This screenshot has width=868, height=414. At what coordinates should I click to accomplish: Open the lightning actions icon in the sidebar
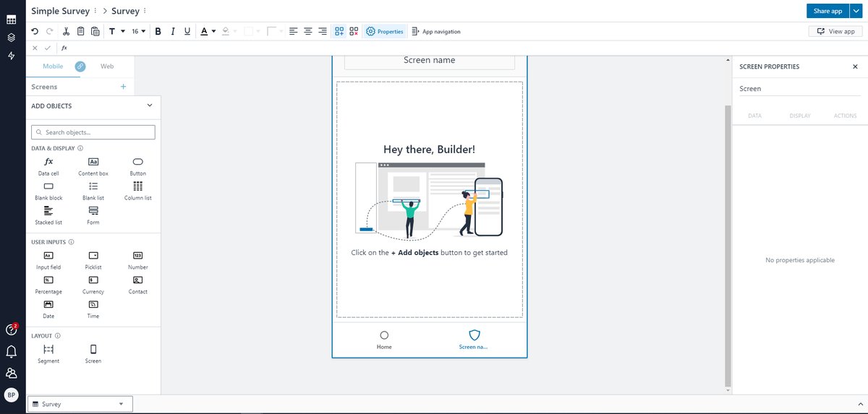click(x=11, y=56)
